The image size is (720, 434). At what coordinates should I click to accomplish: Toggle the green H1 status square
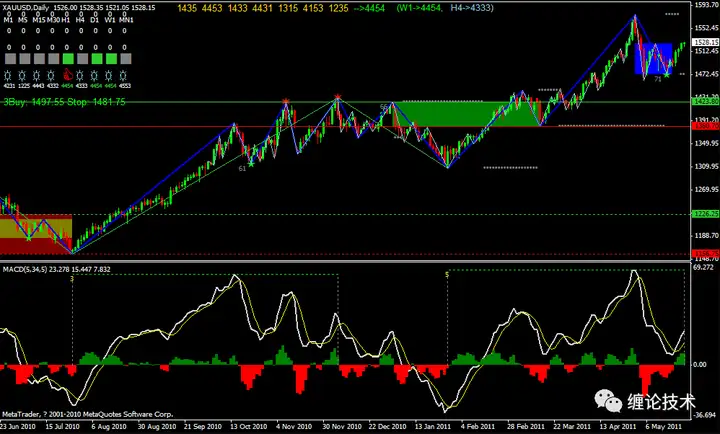point(68,59)
